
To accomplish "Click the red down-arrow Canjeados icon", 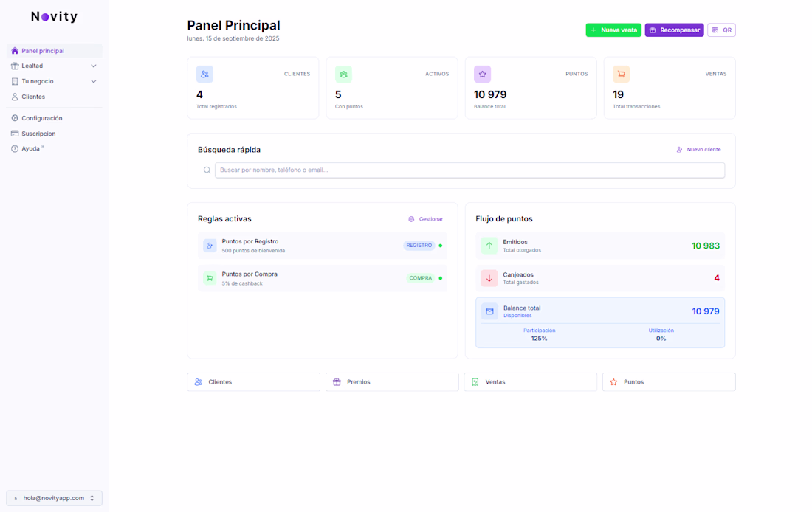I will click(x=489, y=278).
